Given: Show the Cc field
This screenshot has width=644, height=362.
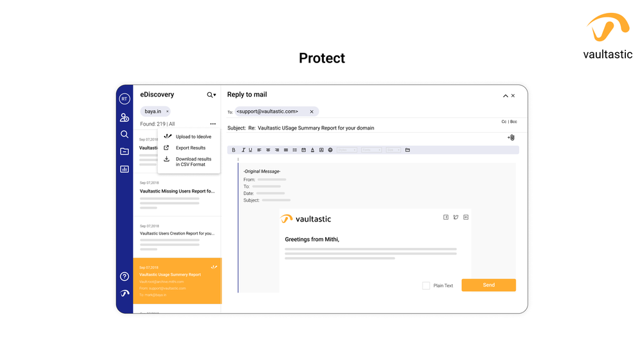Looking at the screenshot, I should click(x=504, y=122).
